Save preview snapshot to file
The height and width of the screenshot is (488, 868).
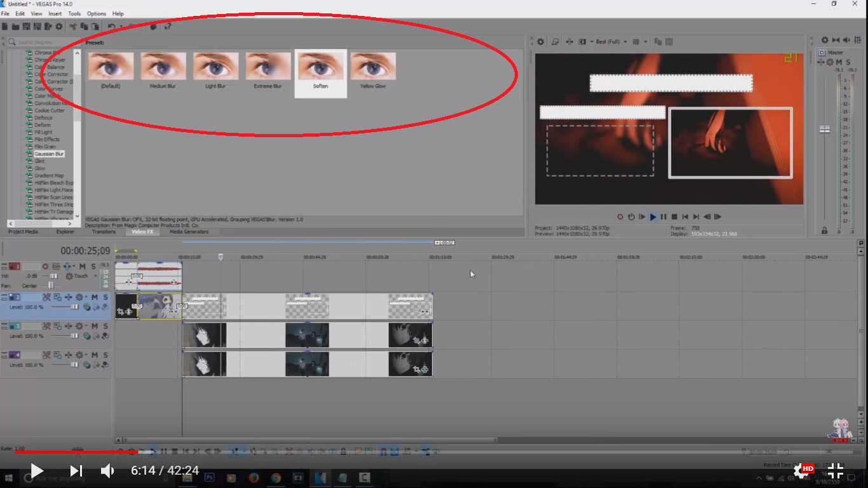pyautogui.click(x=669, y=42)
